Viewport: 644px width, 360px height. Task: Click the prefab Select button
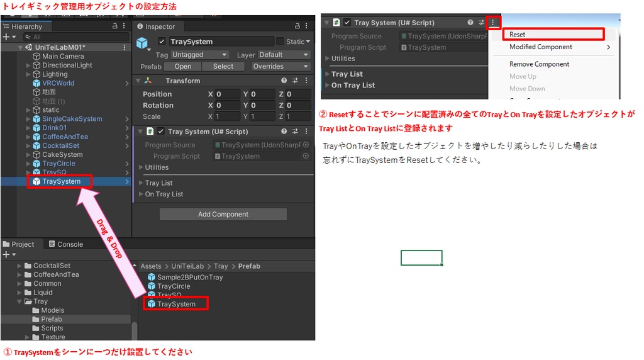pos(223,66)
